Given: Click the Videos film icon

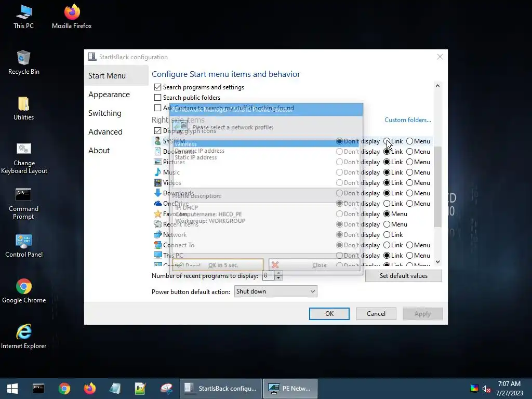Looking at the screenshot, I should click(158, 182).
